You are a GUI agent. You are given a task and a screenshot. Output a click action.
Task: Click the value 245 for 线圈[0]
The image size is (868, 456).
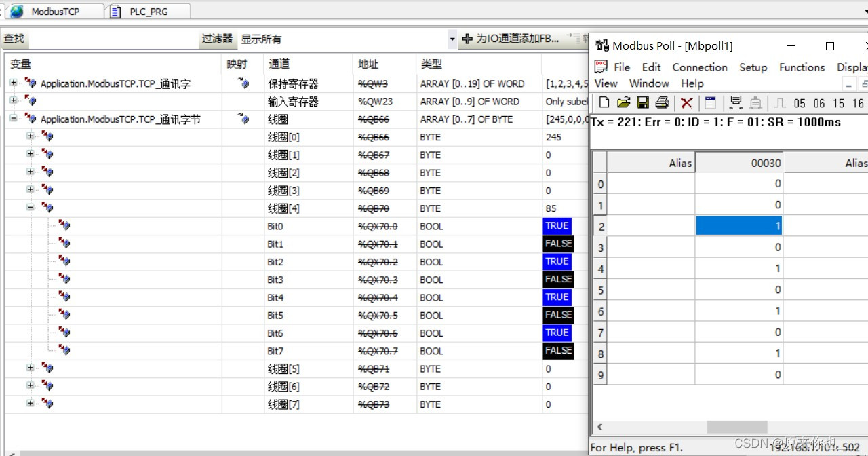point(553,137)
